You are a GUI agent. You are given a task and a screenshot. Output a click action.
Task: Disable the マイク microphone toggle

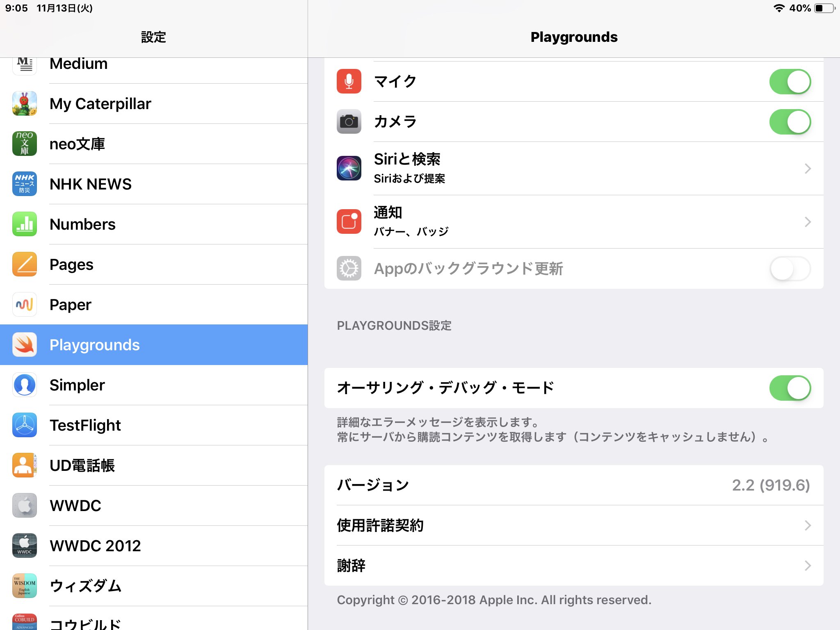(790, 82)
